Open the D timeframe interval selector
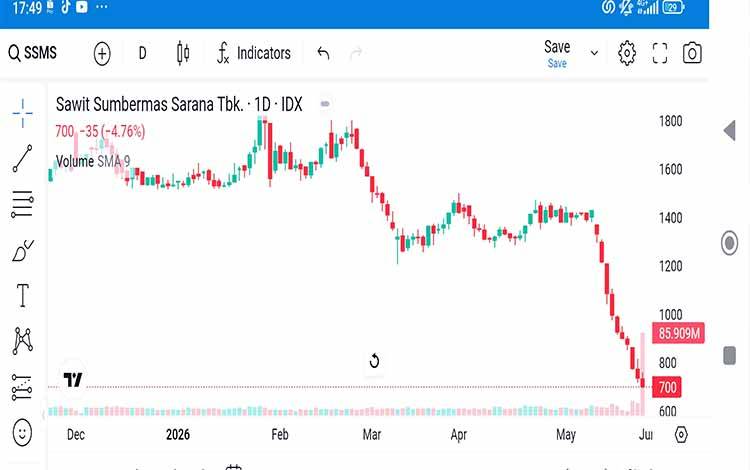Screen dimensions: 750x470 143,53
